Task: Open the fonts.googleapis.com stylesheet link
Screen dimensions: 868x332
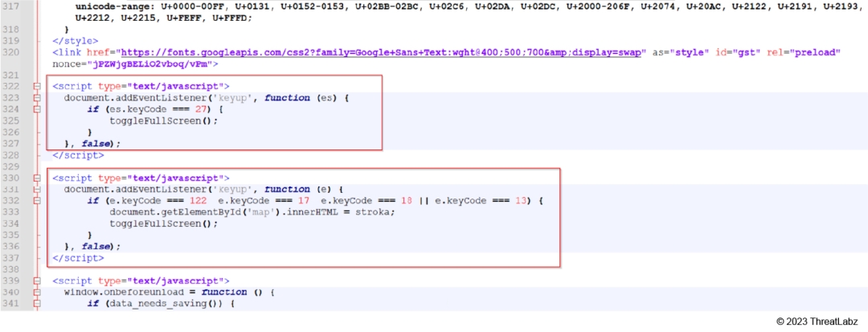Action: 381,52
